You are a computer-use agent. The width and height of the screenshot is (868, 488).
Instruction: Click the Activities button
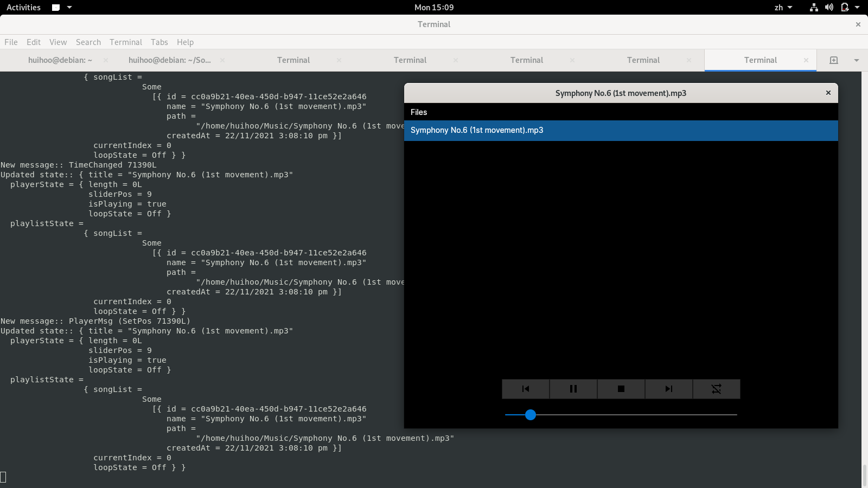(x=23, y=8)
